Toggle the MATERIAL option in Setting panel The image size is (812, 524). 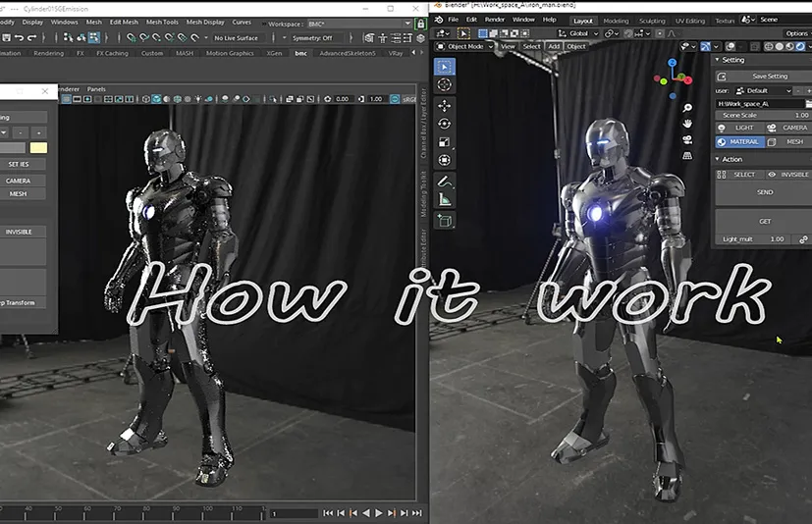(x=739, y=142)
